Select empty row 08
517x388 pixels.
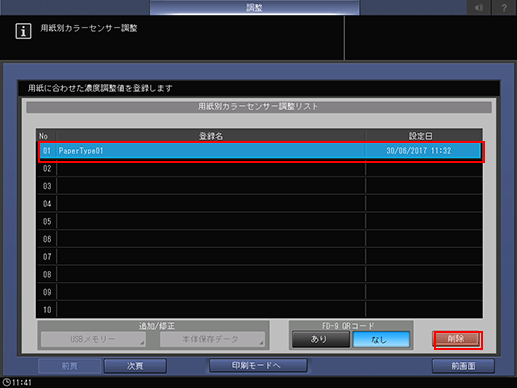tap(260, 274)
